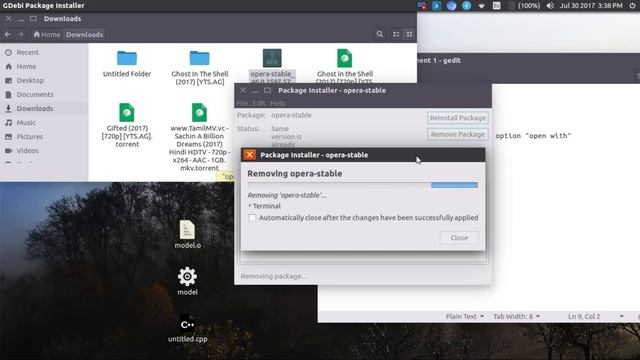640x360 pixels.
Task: Select the model executable on desktop
Action: 187,281
